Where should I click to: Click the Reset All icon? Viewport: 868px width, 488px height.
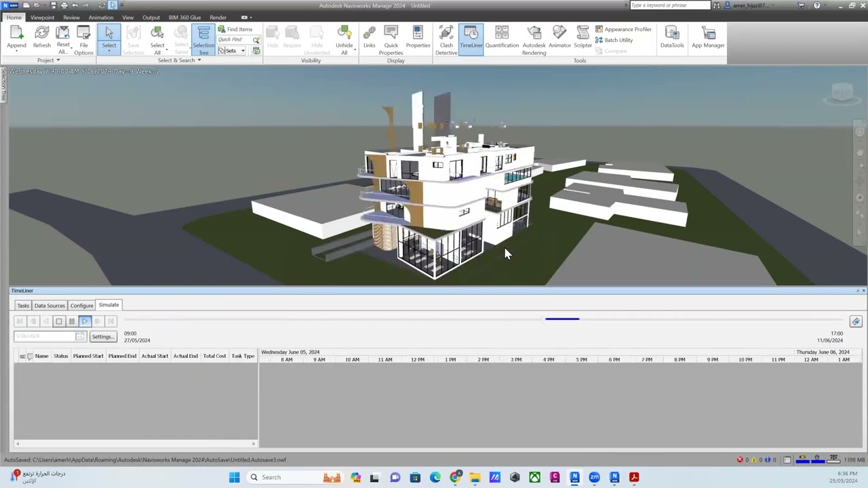point(62,33)
